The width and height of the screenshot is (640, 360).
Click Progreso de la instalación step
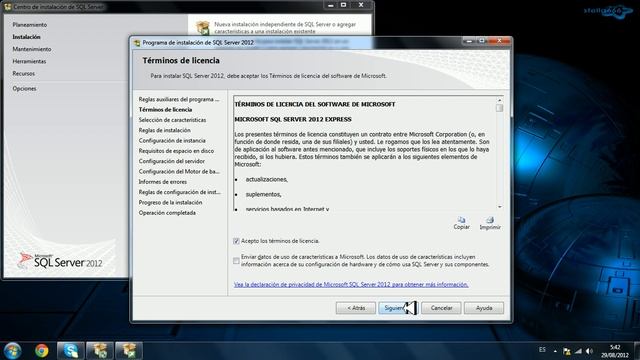pos(170,202)
